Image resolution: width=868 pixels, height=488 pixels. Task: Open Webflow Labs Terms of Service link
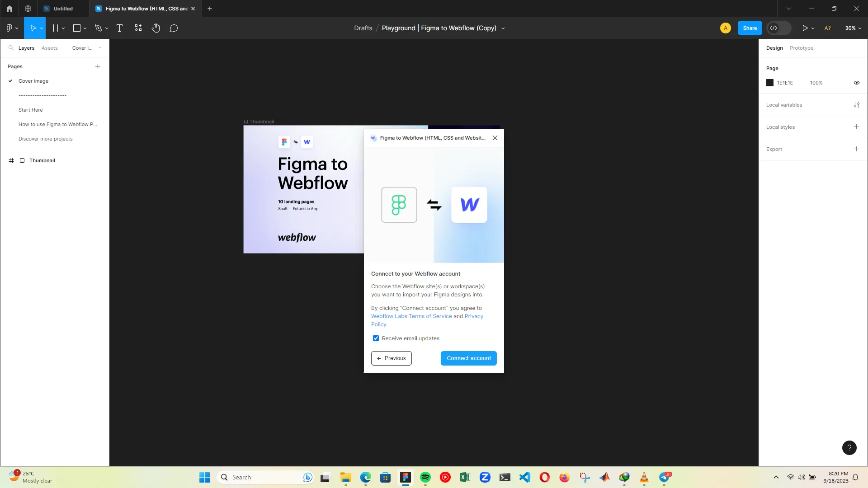point(411,316)
